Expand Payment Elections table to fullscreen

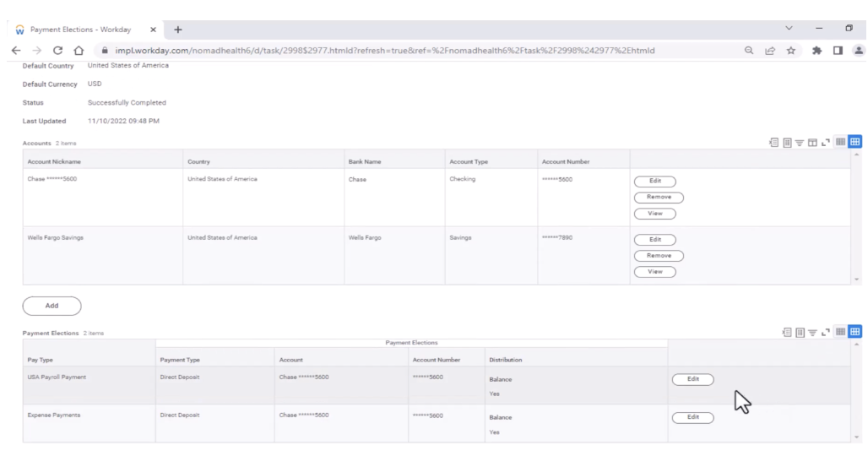click(826, 333)
